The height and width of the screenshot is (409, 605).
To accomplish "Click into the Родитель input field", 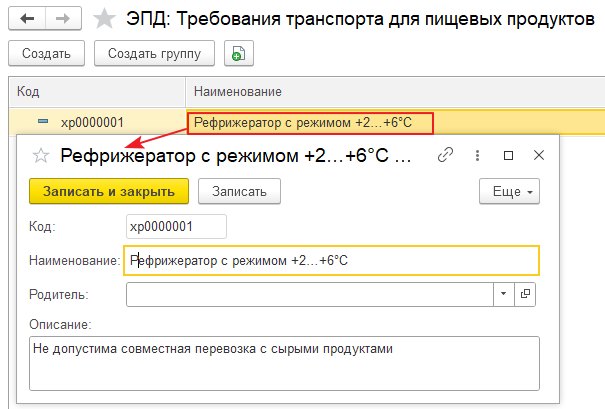I will (309, 294).
